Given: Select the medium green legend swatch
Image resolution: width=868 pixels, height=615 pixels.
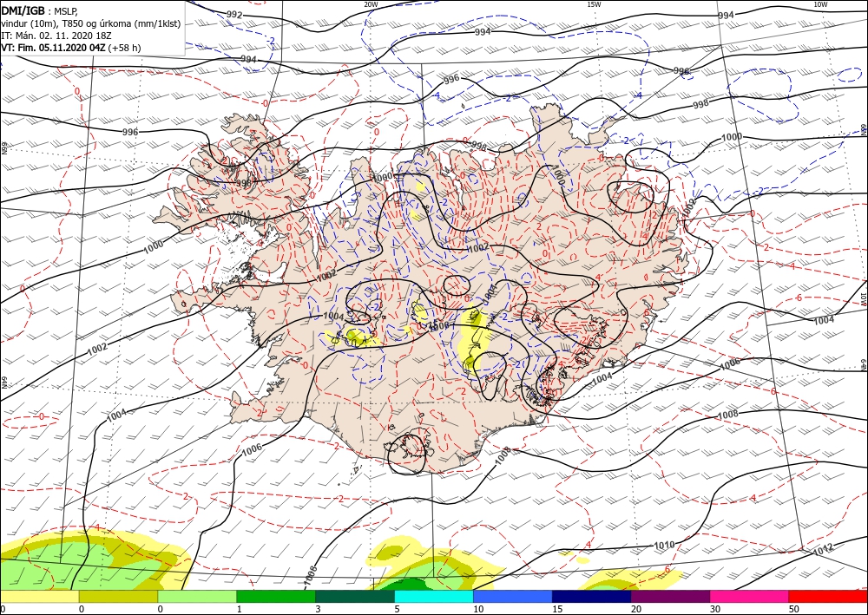Looking at the screenshot, I should pos(276,596).
